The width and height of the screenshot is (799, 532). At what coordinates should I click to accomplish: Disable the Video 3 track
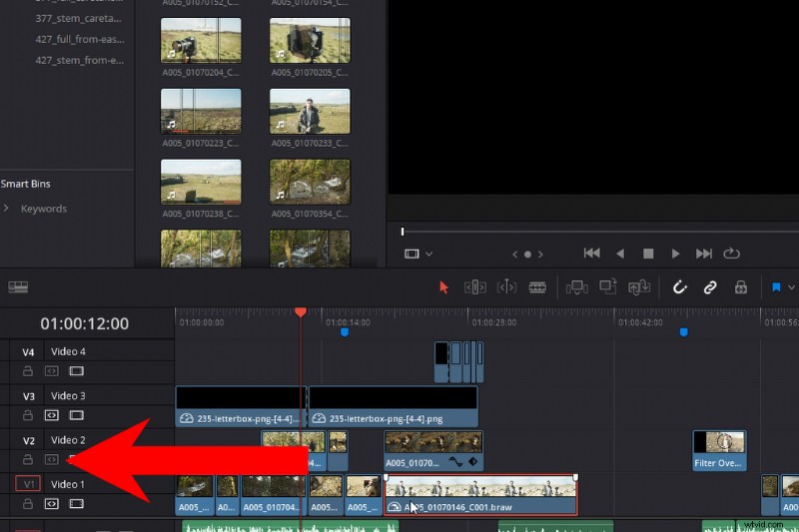77,415
